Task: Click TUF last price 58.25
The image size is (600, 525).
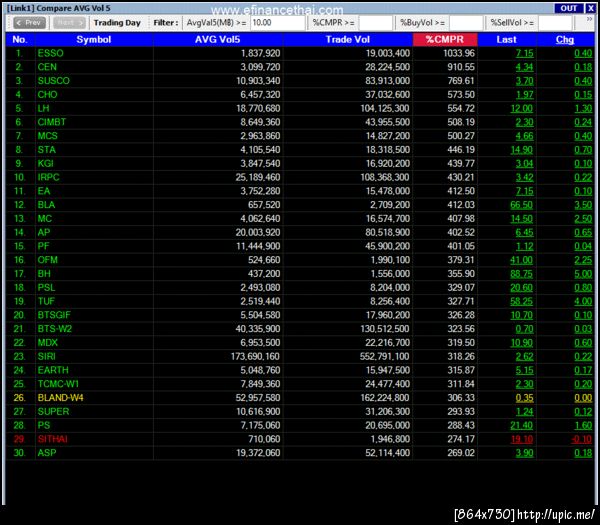Action: pos(522,301)
